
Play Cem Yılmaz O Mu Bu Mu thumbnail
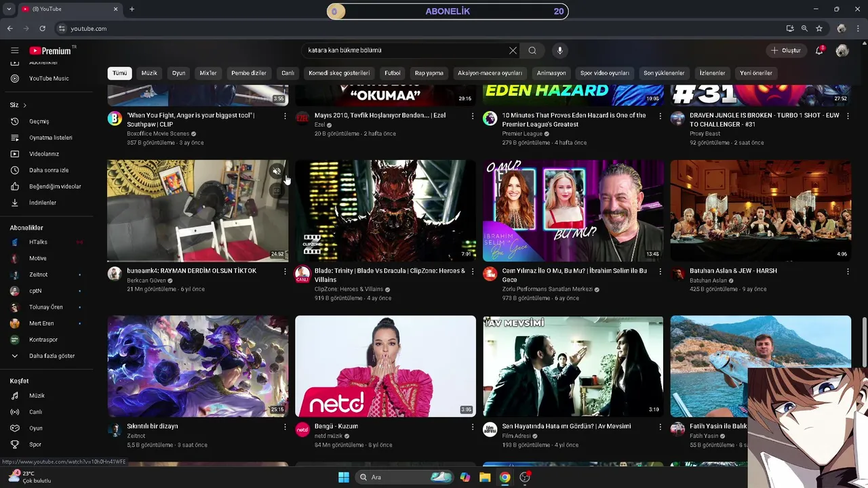pos(573,211)
